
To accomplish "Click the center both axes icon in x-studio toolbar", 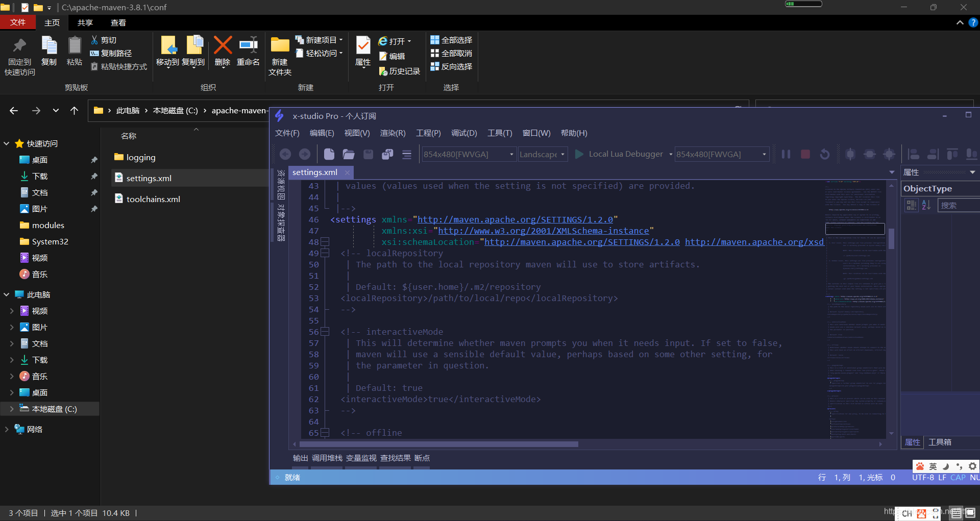I will click(x=889, y=154).
